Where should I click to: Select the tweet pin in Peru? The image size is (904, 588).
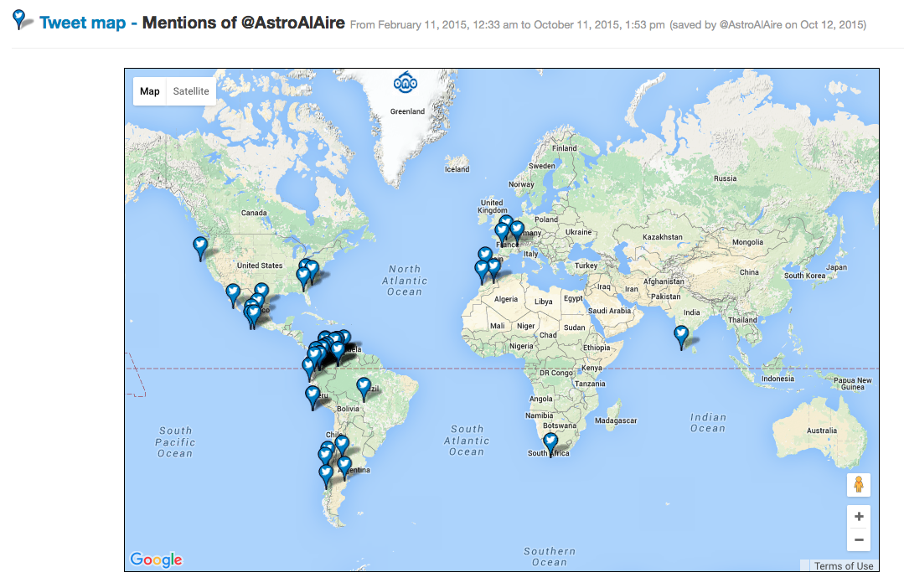coord(313,395)
